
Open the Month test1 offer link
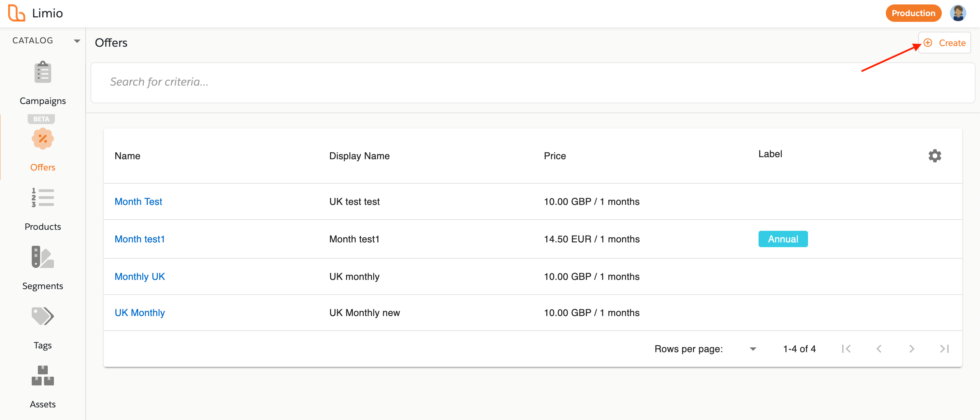(x=140, y=239)
